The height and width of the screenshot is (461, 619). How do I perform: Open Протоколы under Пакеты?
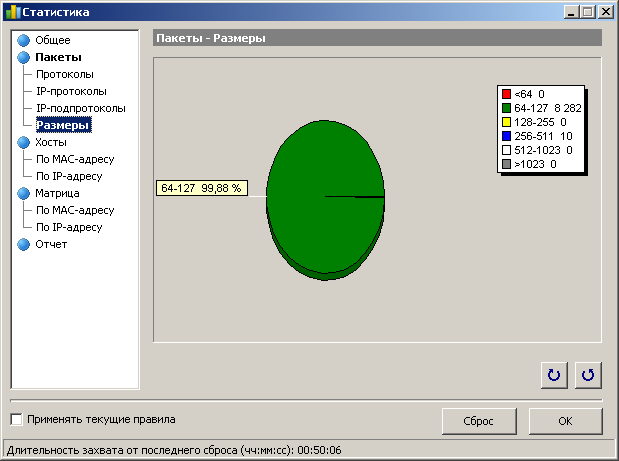click(65, 74)
